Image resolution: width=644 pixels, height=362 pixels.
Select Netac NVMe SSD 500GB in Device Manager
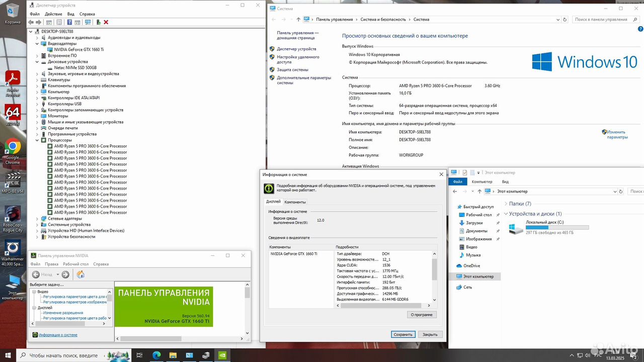point(75,68)
